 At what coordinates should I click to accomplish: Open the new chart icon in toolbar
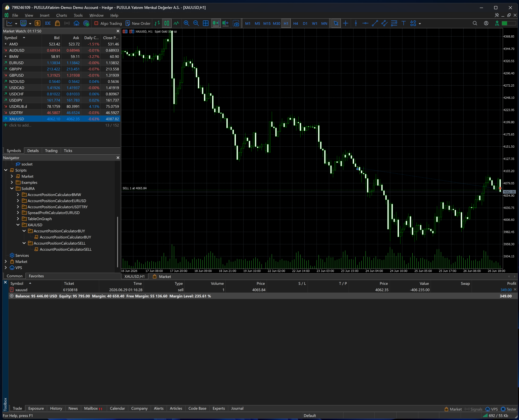[x=10, y=23]
